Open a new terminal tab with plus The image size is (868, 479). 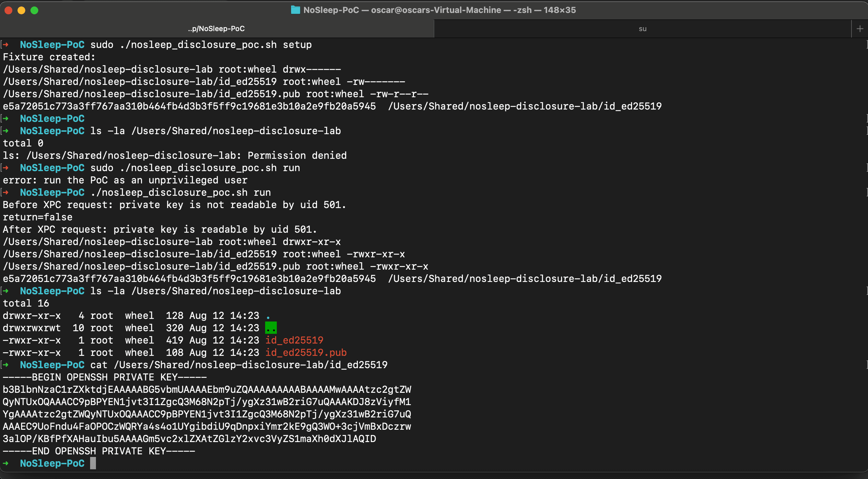(860, 29)
